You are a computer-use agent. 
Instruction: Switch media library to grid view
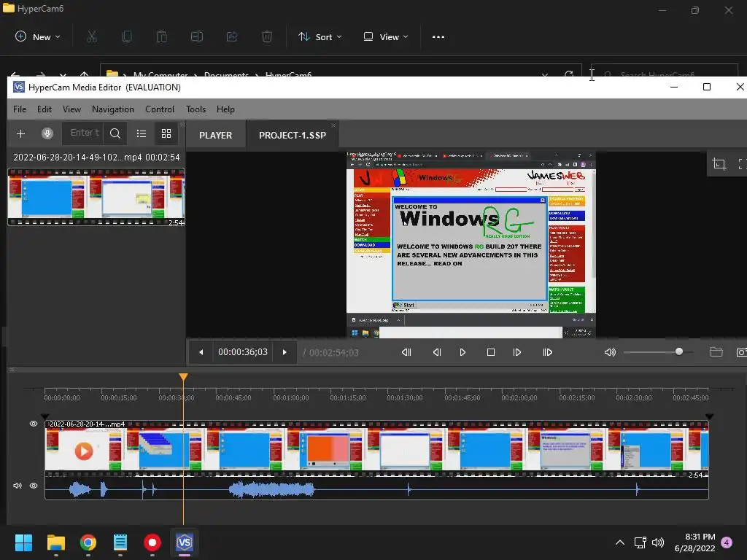tap(166, 134)
